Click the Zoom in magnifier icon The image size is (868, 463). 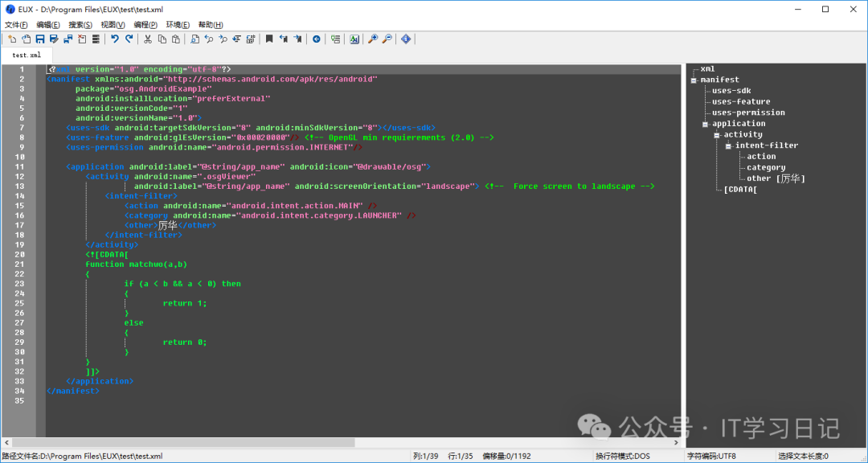point(372,39)
